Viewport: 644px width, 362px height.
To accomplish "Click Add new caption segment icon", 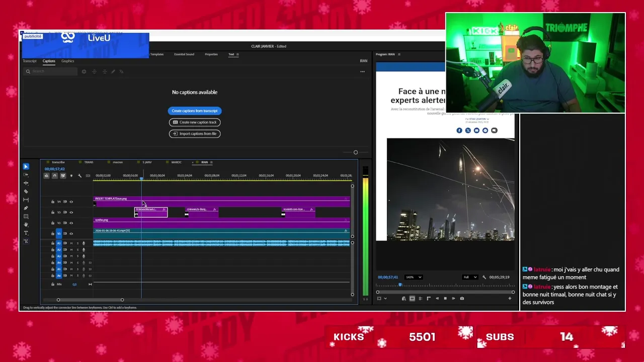I will pos(84,71).
